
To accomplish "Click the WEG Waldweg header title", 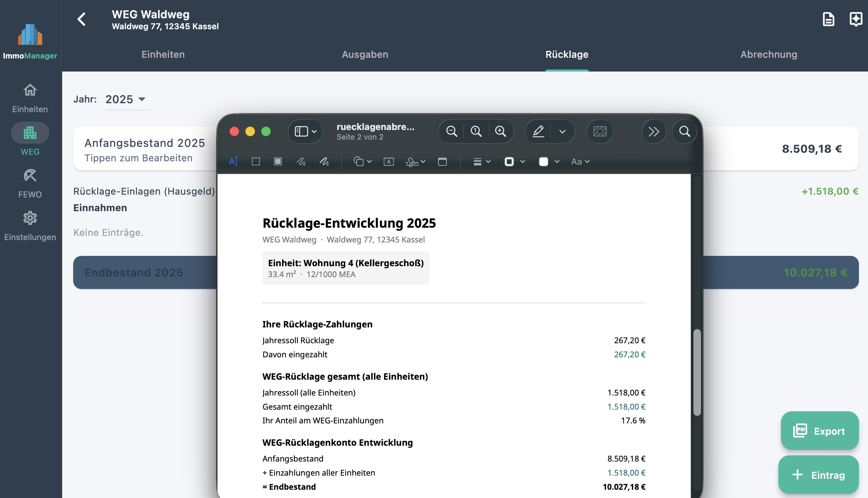I will pos(151,14).
